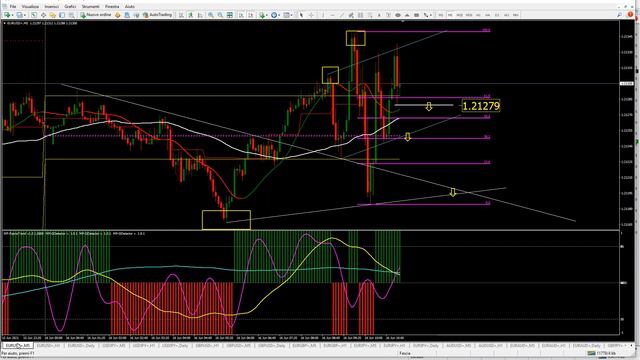Toggle the AutoTrading button

pyautogui.click(x=158, y=15)
